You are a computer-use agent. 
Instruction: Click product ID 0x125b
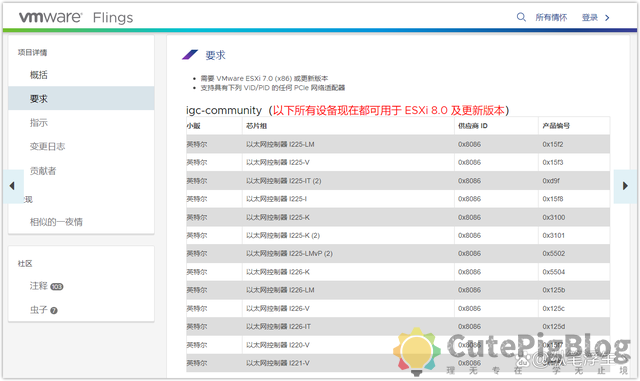coord(553,290)
